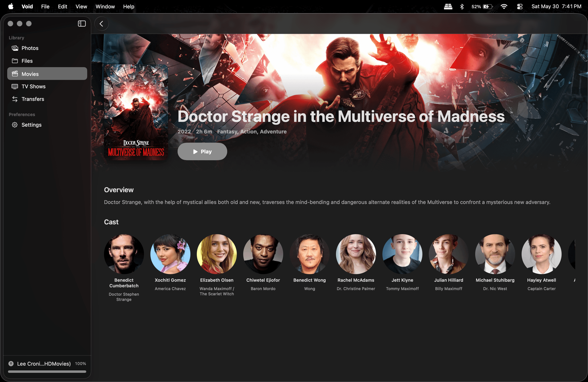Open the Settings gear icon
The image size is (588, 382).
pyautogui.click(x=15, y=125)
